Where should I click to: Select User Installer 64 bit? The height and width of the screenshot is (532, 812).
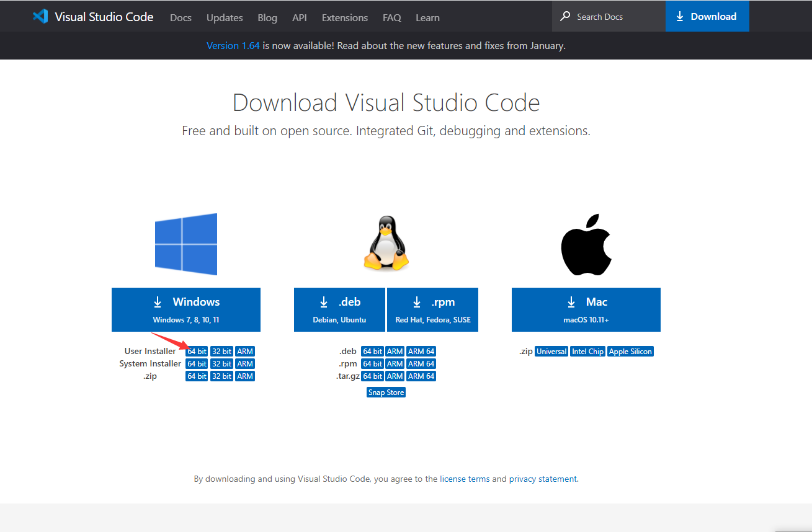197,352
